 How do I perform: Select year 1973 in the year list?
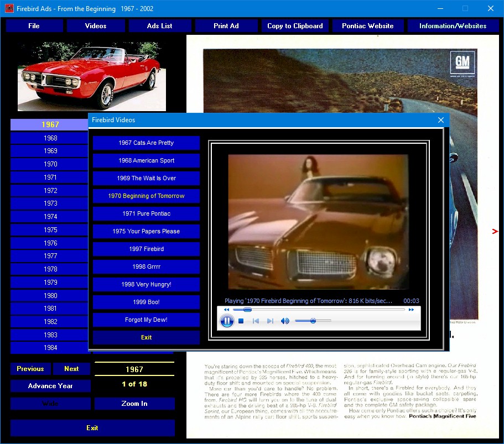coord(49,203)
